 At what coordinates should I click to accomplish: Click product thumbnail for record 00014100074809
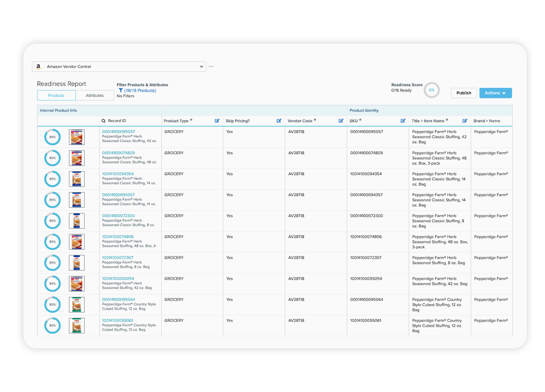[x=77, y=158]
